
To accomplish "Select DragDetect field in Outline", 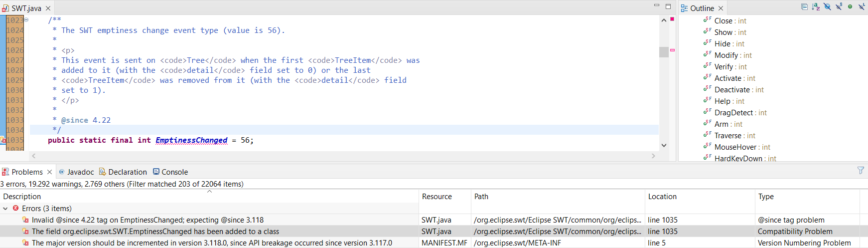I will pos(734,113).
